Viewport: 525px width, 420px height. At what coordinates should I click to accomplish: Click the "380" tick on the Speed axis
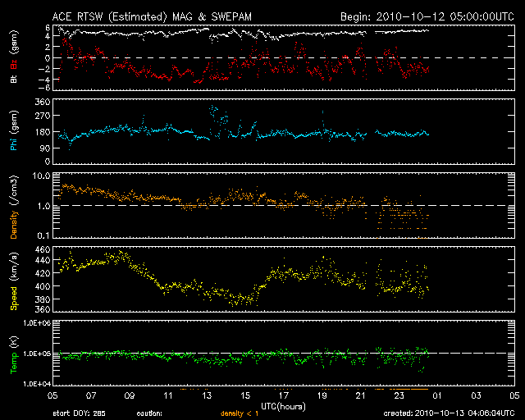click(x=43, y=299)
